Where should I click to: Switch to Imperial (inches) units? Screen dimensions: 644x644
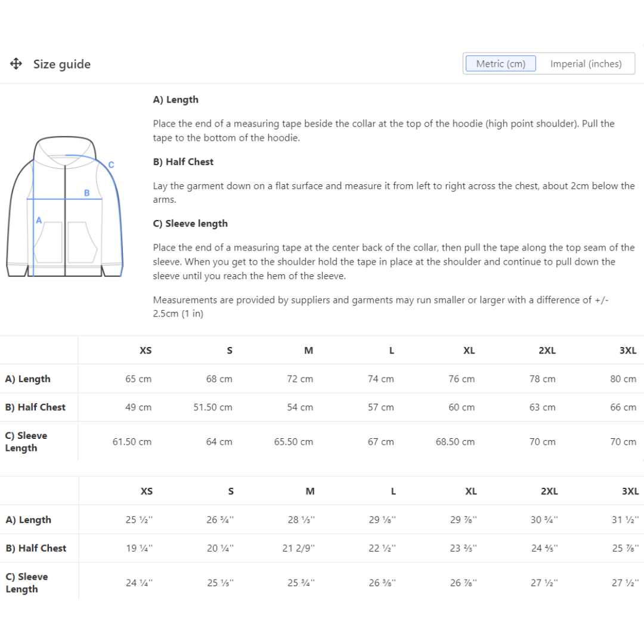click(x=586, y=63)
